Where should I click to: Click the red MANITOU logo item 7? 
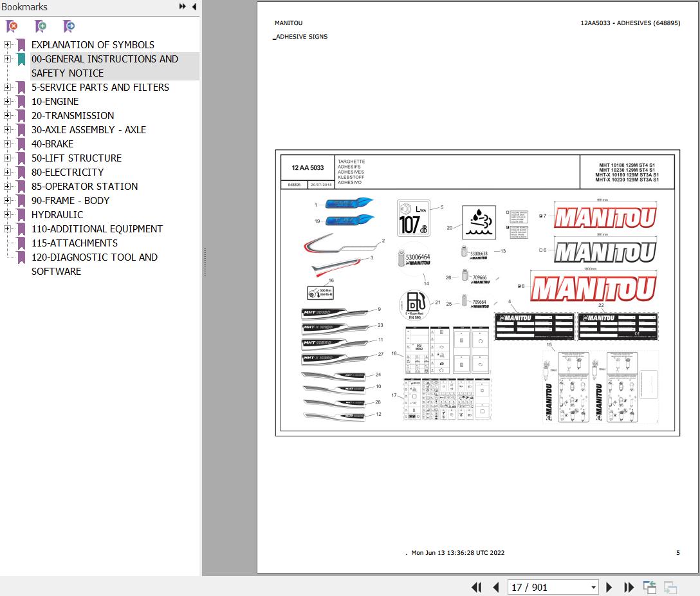pyautogui.click(x=605, y=218)
